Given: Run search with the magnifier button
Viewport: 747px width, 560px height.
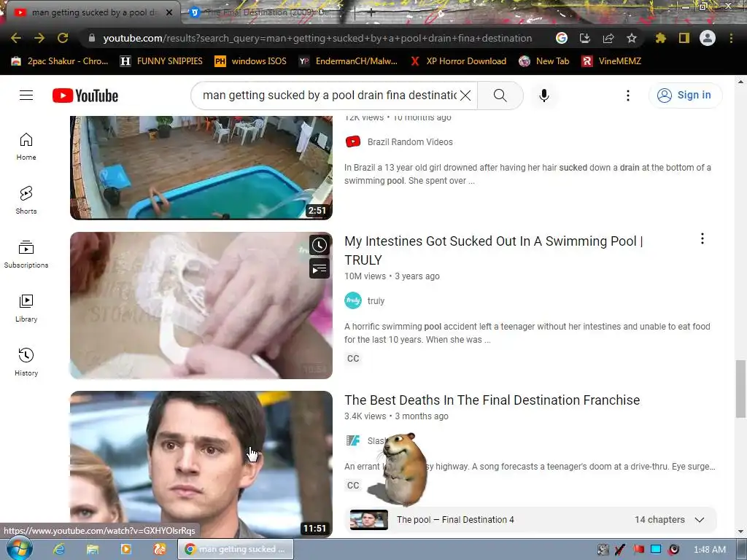Looking at the screenshot, I should [x=500, y=96].
